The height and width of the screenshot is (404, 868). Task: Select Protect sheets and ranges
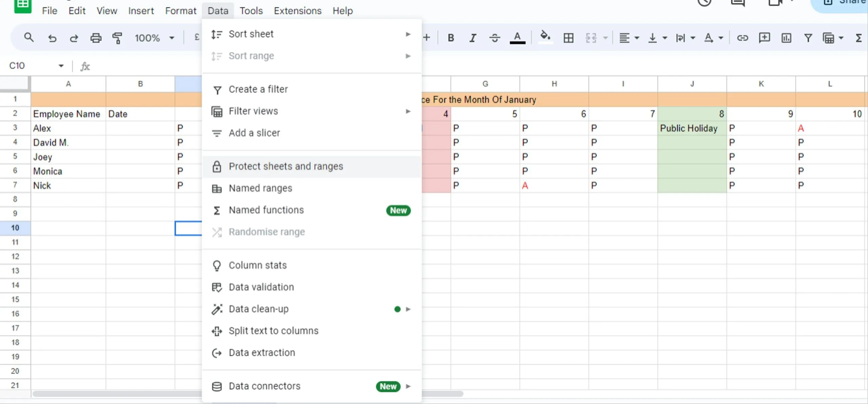coord(312,166)
